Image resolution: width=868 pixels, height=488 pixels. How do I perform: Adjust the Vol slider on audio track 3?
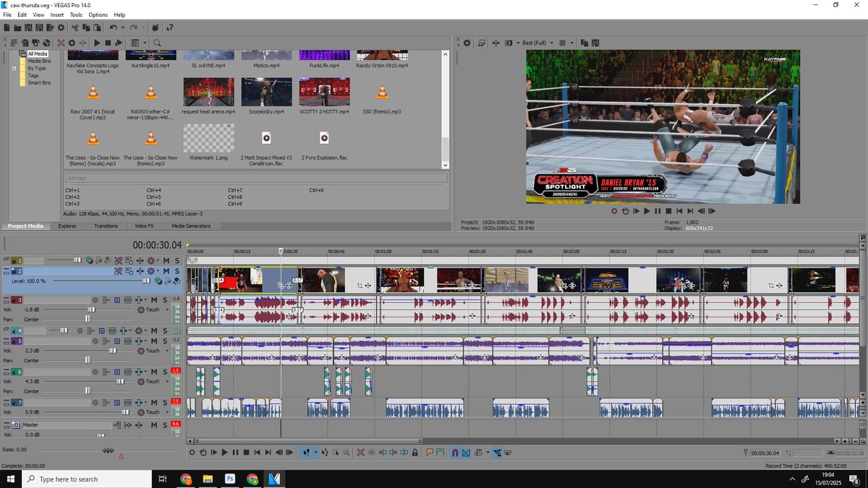pyautogui.click(x=91, y=309)
